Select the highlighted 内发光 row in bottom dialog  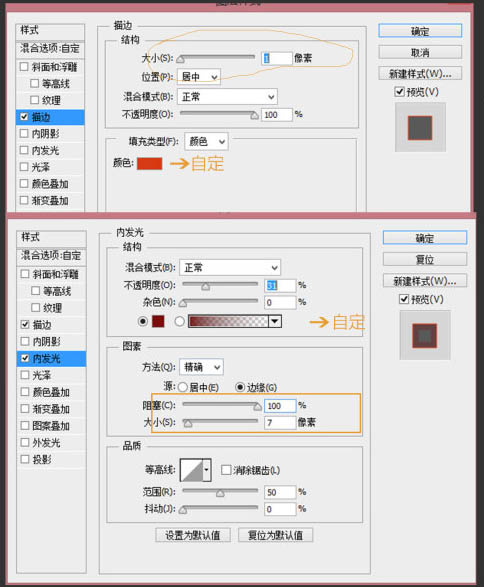pyautogui.click(x=51, y=359)
